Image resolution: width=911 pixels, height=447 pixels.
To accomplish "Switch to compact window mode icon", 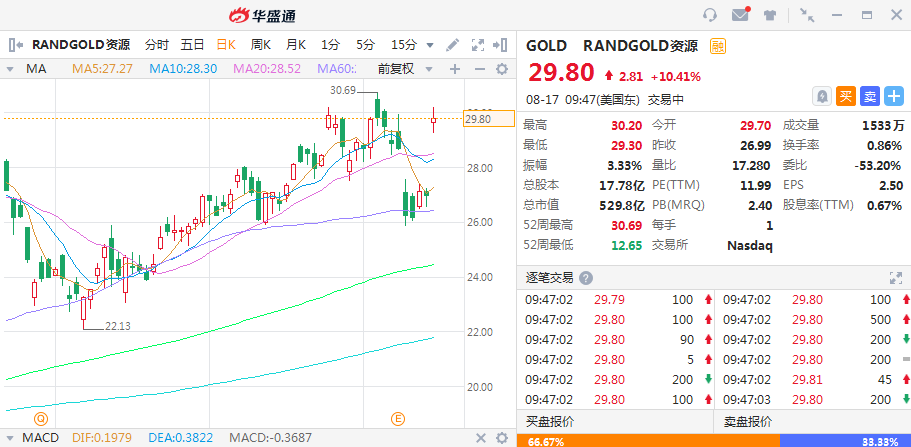I will 807,15.
